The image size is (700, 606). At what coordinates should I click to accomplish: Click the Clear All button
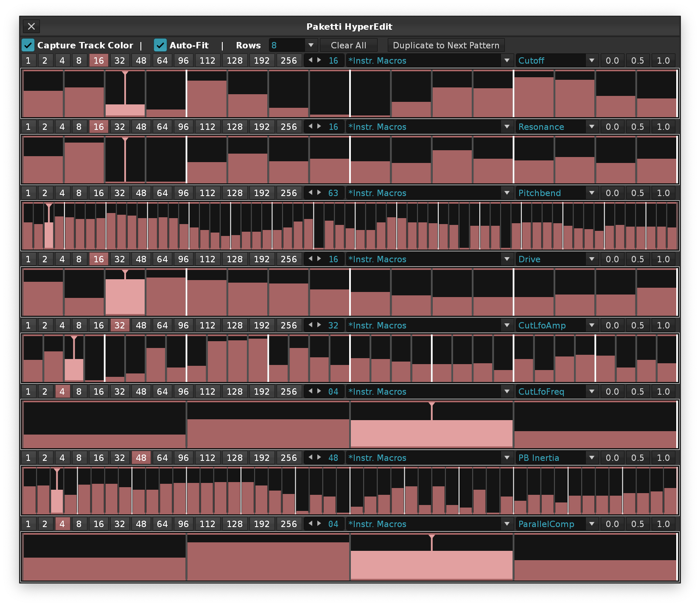pyautogui.click(x=348, y=45)
